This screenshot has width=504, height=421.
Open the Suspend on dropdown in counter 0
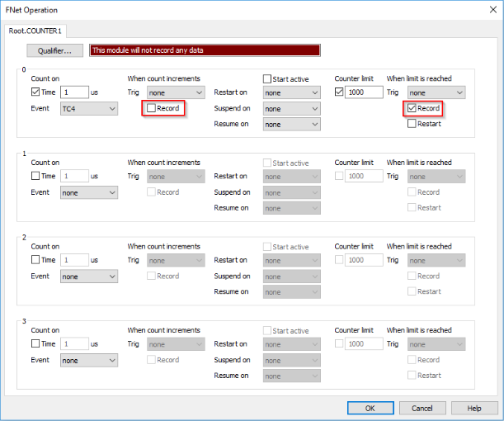291,109
